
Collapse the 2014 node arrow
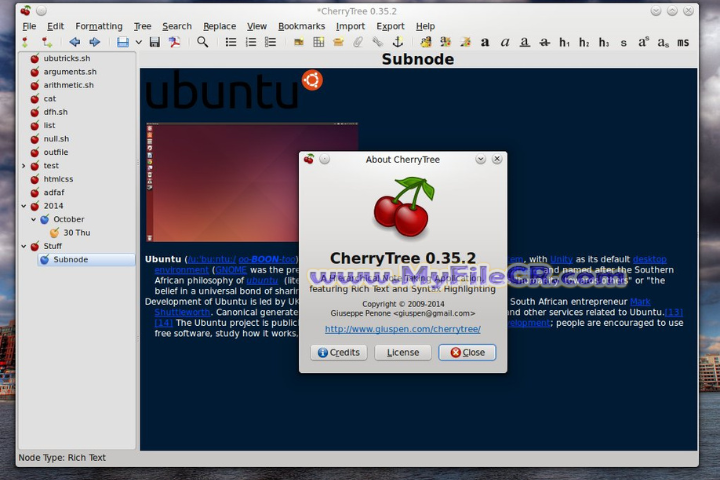click(x=23, y=206)
